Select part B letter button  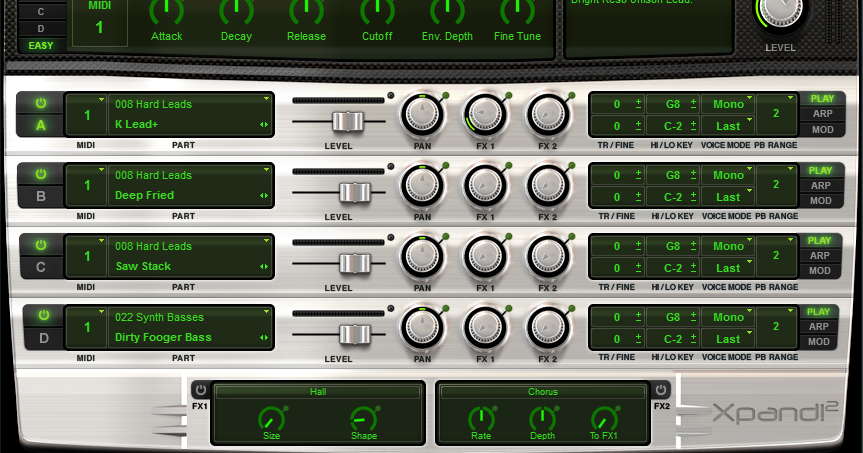41,197
